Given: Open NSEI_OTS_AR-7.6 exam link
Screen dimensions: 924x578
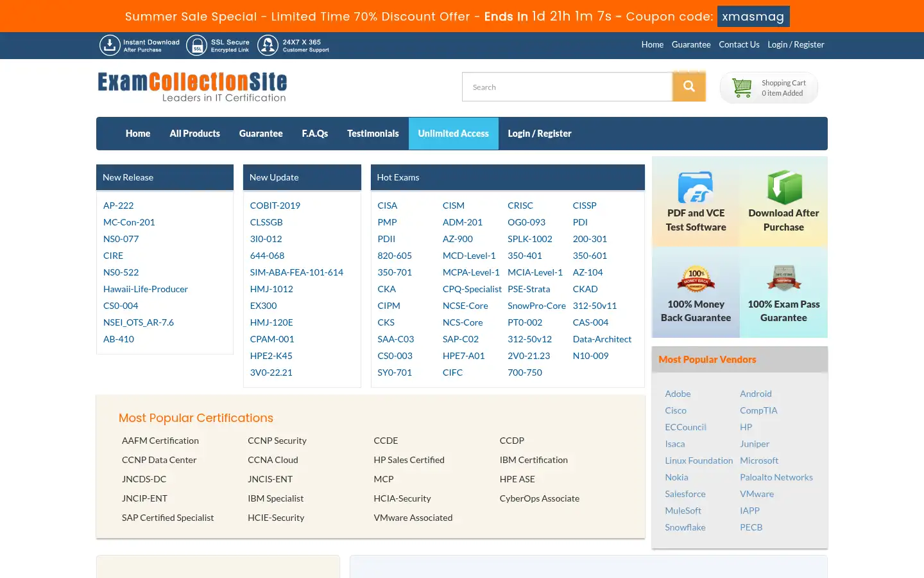Looking at the screenshot, I should (139, 322).
